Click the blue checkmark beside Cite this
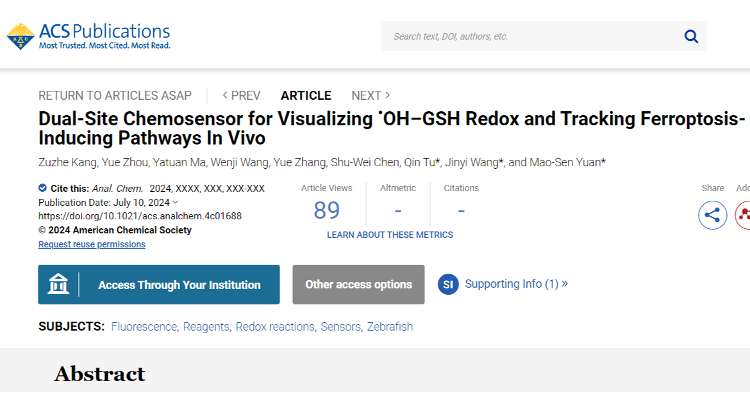 43,188
